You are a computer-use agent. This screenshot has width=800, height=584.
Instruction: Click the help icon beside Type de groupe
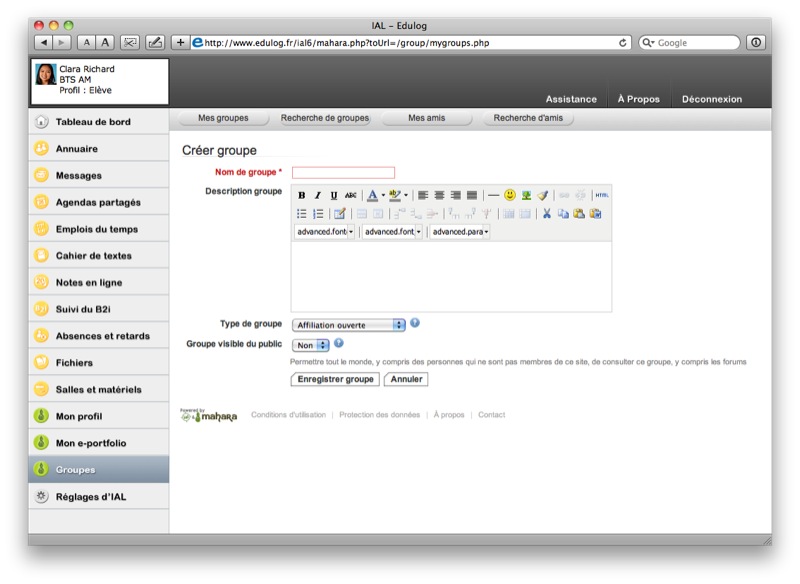point(415,323)
